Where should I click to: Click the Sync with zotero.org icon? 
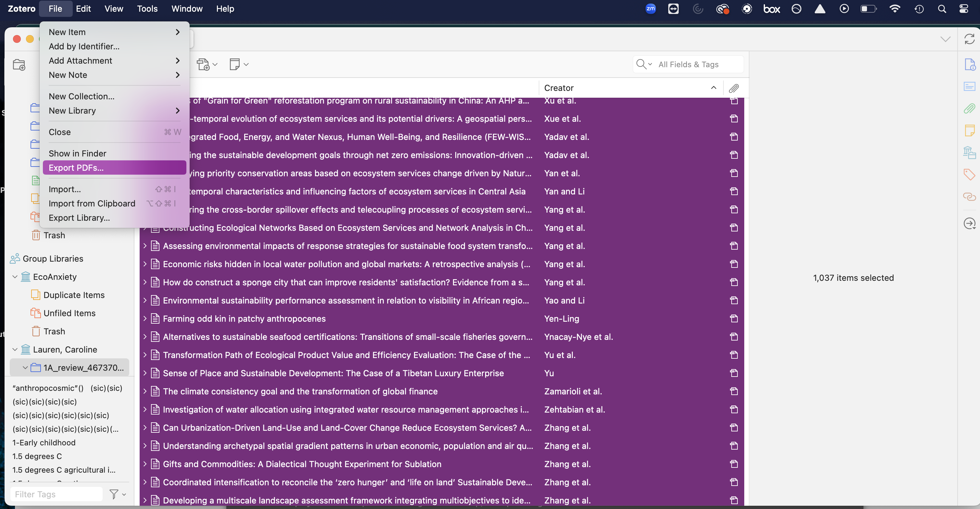point(969,39)
